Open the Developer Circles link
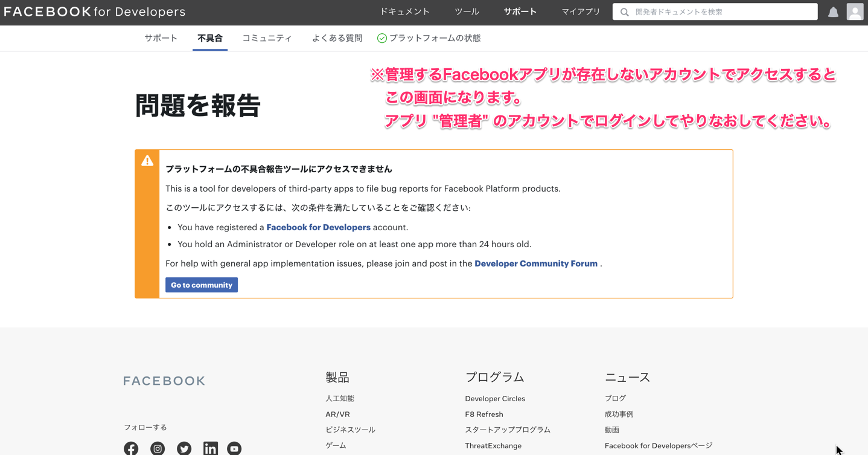Screen dimensions: 868x455 495,399
